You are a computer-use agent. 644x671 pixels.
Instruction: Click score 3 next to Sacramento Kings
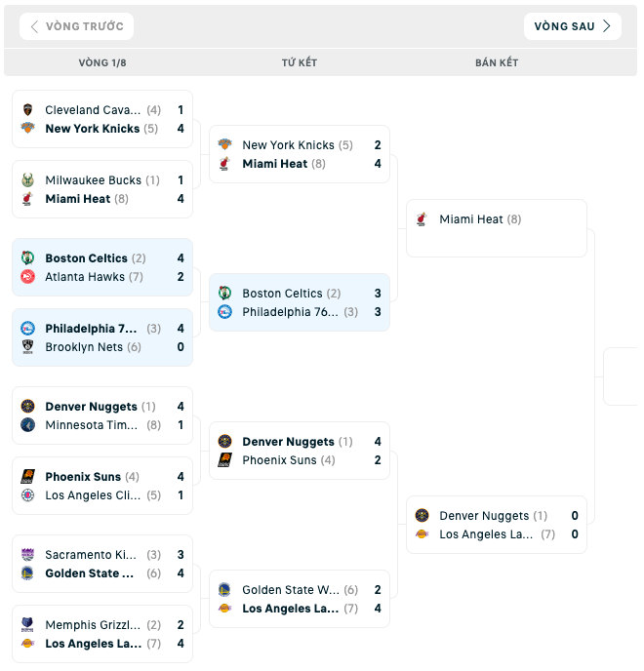tap(181, 555)
